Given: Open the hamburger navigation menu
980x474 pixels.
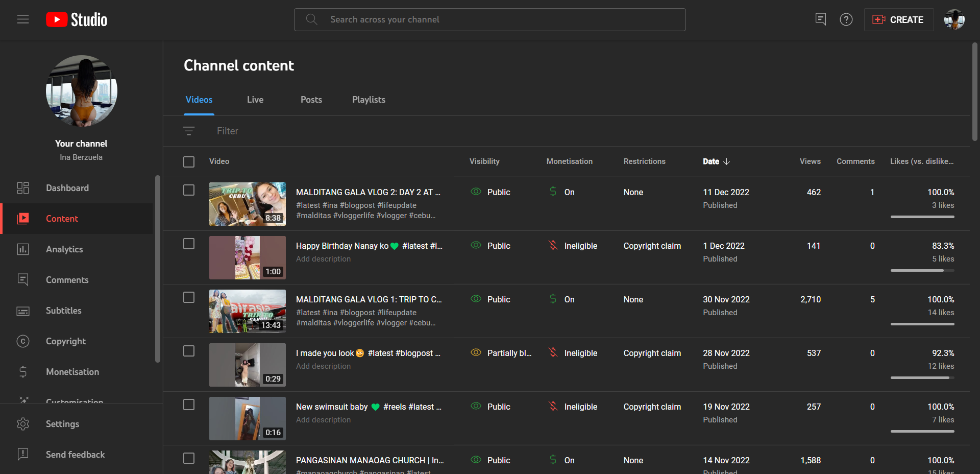Looking at the screenshot, I should (x=23, y=19).
